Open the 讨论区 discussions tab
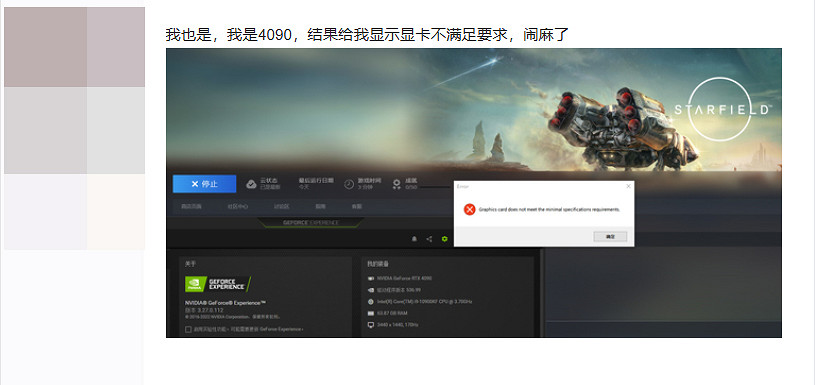The image size is (815, 385). coord(281,207)
